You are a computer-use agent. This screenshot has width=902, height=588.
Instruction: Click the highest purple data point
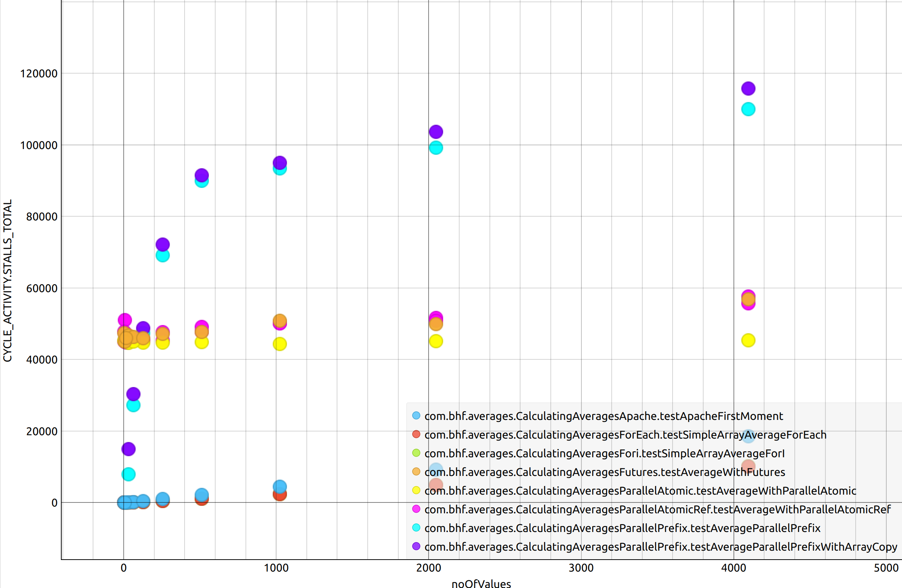point(748,89)
